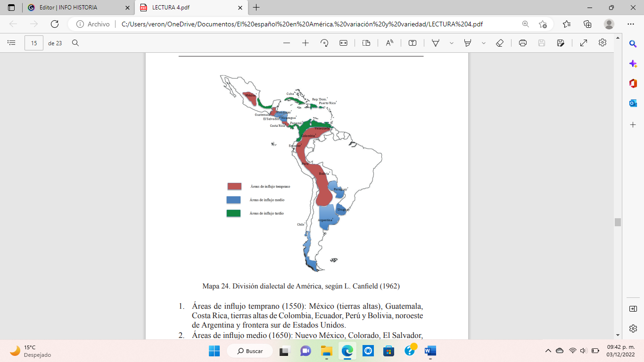Rotate the PDF page
This screenshot has height=362, width=644.
[x=325, y=42]
